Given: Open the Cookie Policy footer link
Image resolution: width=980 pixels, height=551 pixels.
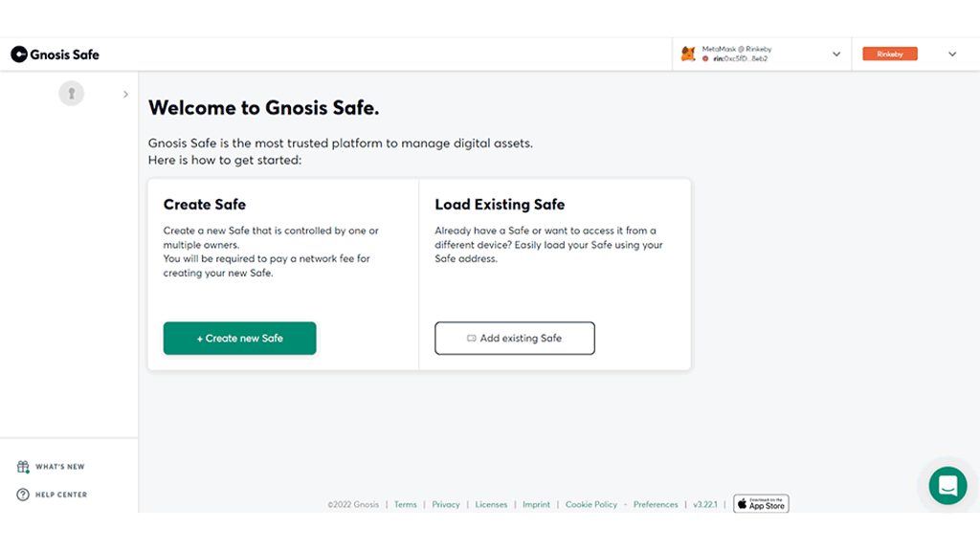Looking at the screenshot, I should 591,505.
